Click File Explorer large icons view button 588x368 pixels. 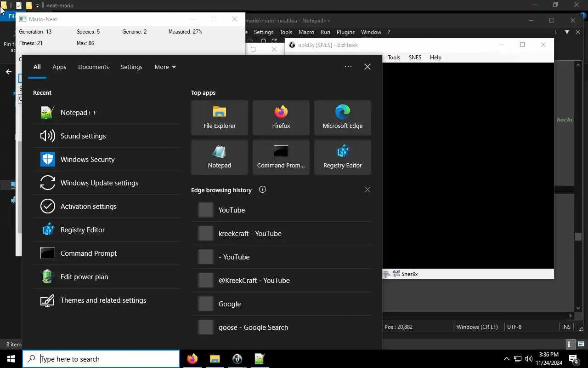(581, 344)
